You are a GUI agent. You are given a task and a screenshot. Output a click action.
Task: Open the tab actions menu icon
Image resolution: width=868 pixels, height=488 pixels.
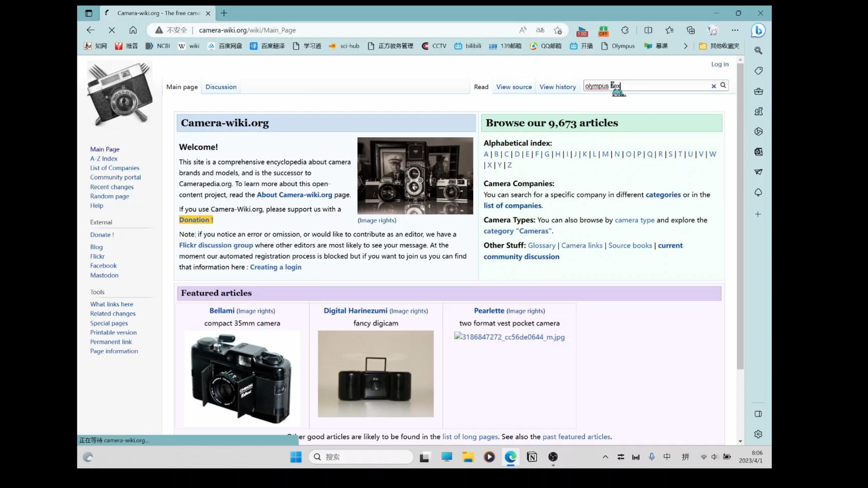89,13
